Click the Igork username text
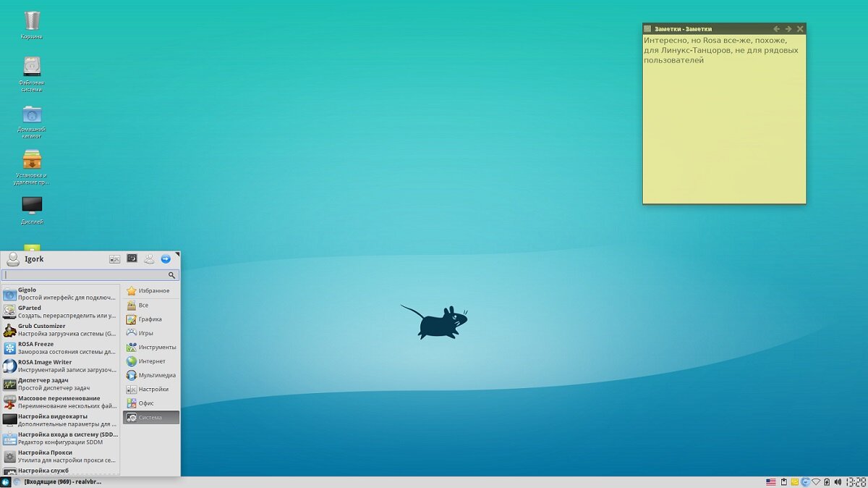 [35, 259]
